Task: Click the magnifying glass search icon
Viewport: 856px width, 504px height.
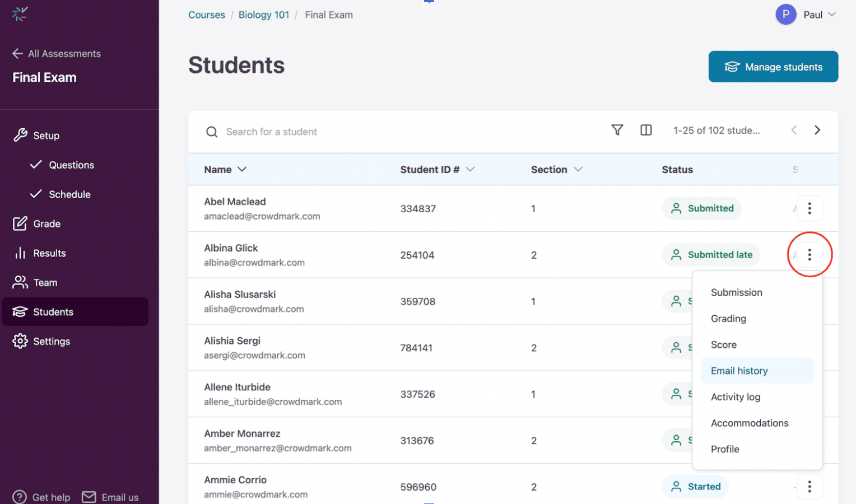Action: tap(212, 132)
